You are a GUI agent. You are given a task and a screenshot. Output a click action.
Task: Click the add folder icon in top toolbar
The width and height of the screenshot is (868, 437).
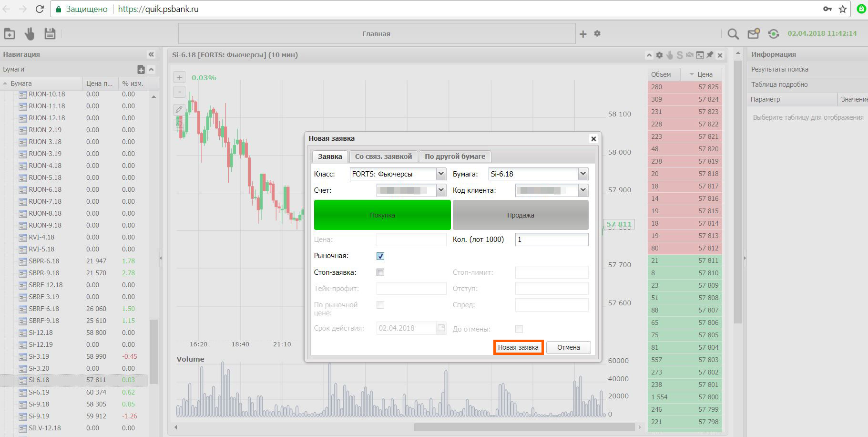[10, 34]
